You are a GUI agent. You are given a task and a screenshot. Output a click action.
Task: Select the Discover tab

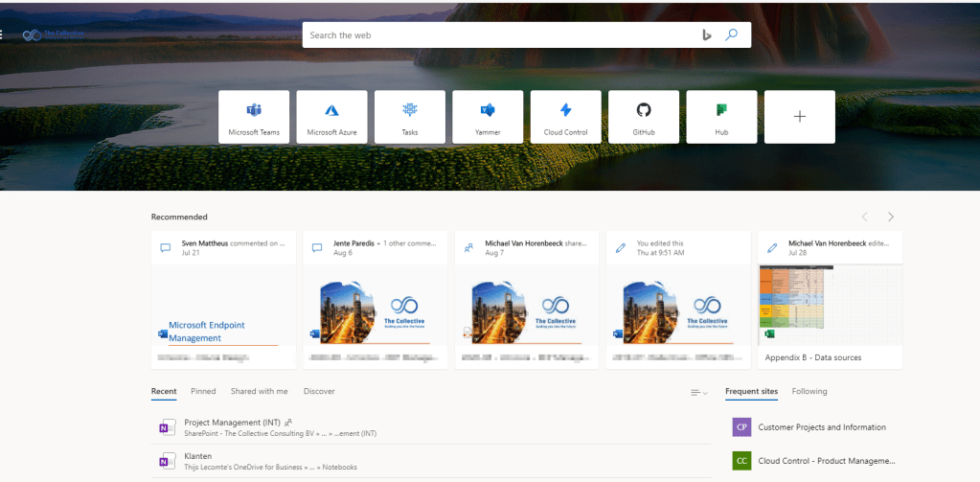click(319, 391)
